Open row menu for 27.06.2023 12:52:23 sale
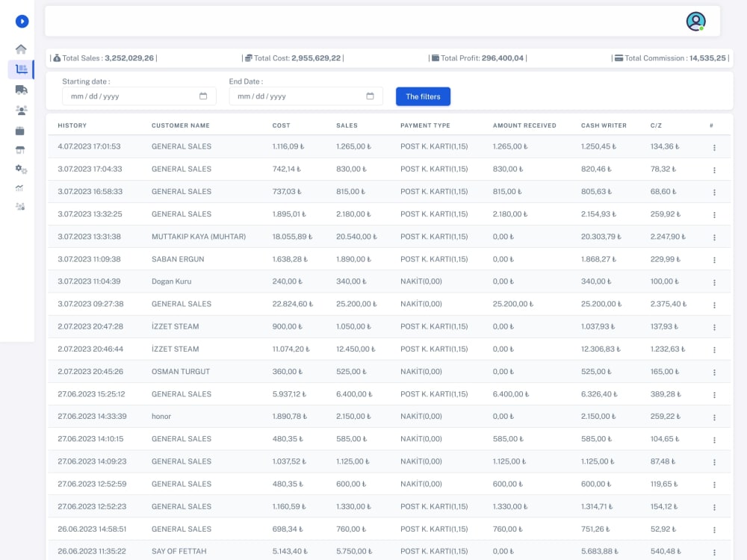 (714, 508)
